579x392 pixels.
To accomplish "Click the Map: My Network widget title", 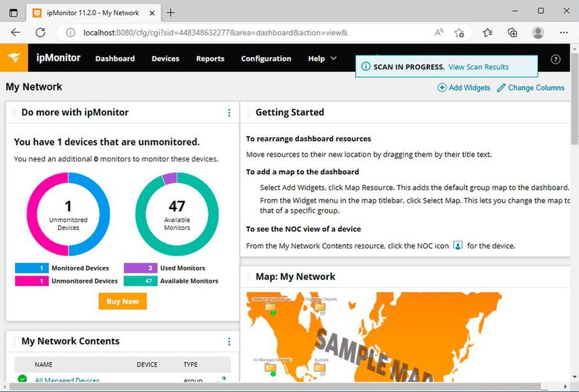I will click(x=295, y=276).
